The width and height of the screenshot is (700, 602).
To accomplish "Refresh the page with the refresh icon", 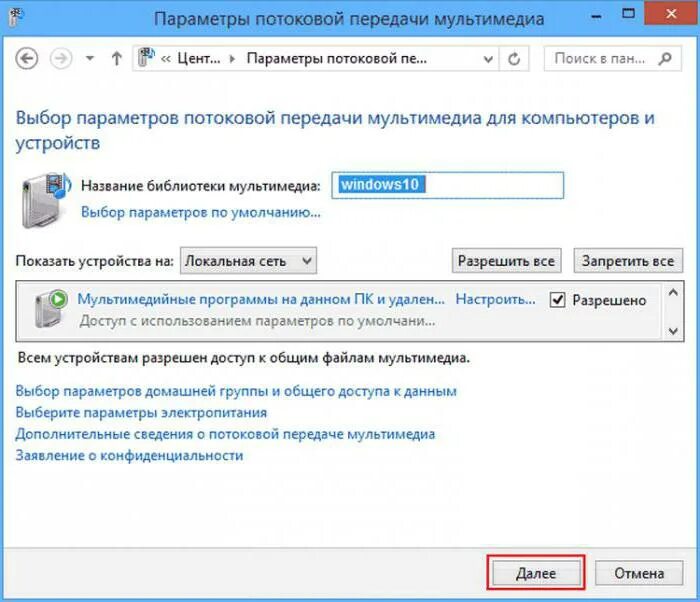I will coord(514,59).
